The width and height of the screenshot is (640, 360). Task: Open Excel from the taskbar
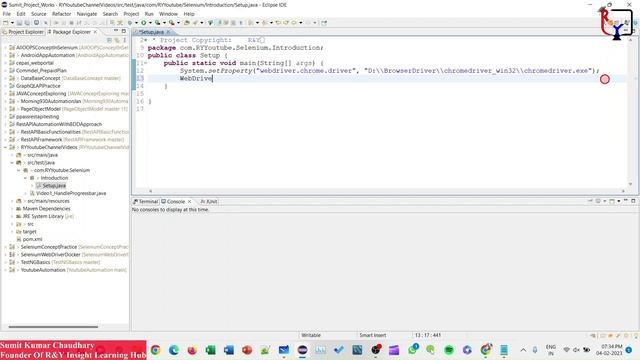[x=211, y=350]
